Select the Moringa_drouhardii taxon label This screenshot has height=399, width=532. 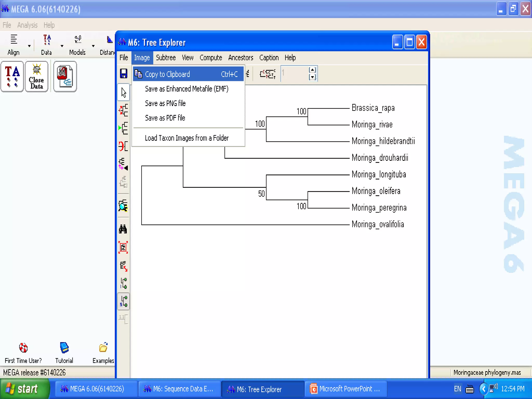[x=380, y=158]
